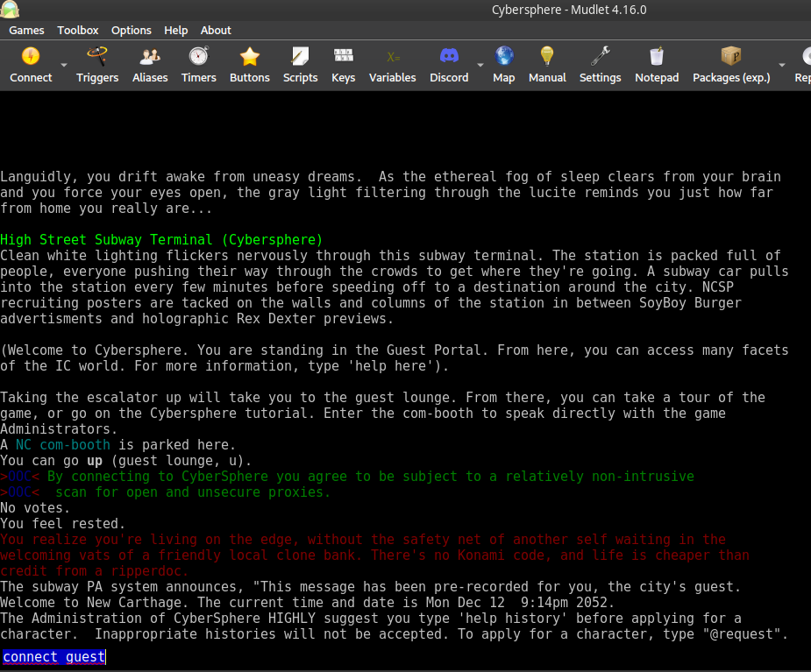
Task: Open the Toolbox menu
Action: [x=77, y=30]
